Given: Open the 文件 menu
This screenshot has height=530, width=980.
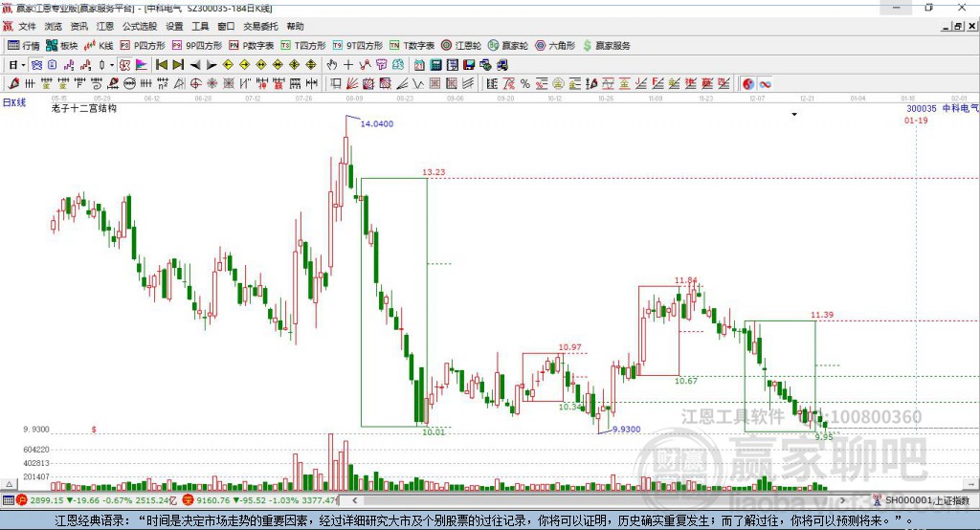Looking at the screenshot, I should (28, 26).
